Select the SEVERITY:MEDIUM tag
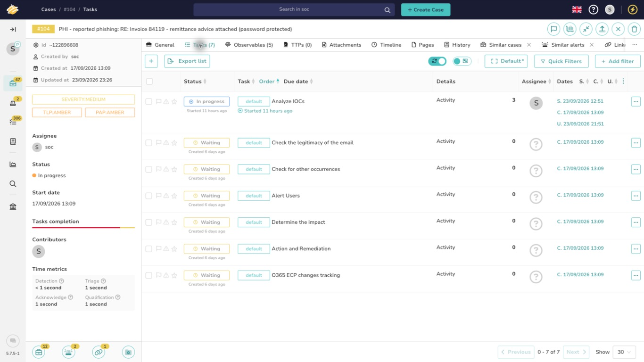 [83, 99]
